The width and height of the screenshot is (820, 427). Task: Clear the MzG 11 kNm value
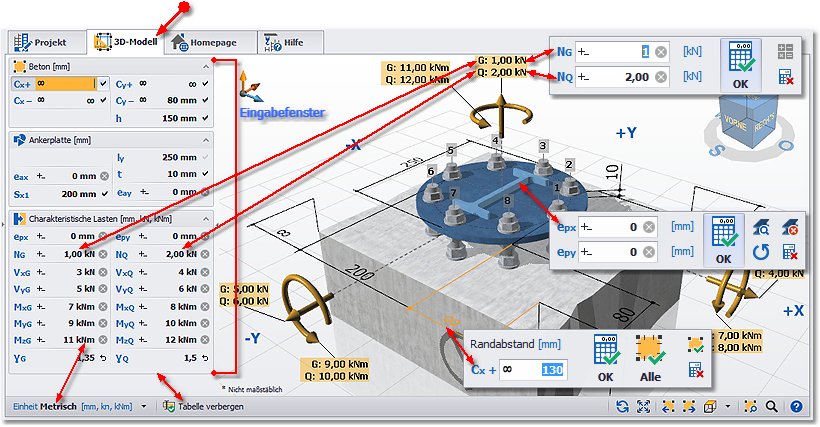tap(103, 340)
